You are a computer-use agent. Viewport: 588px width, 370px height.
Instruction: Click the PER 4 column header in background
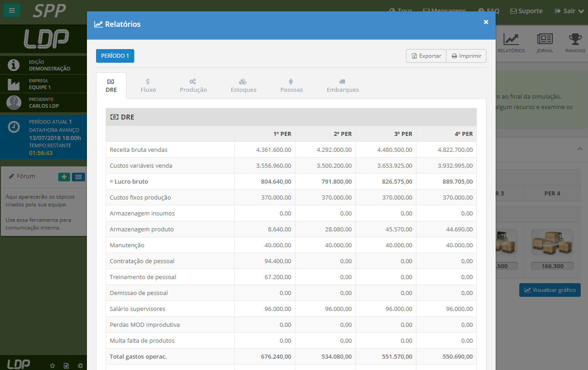click(552, 193)
